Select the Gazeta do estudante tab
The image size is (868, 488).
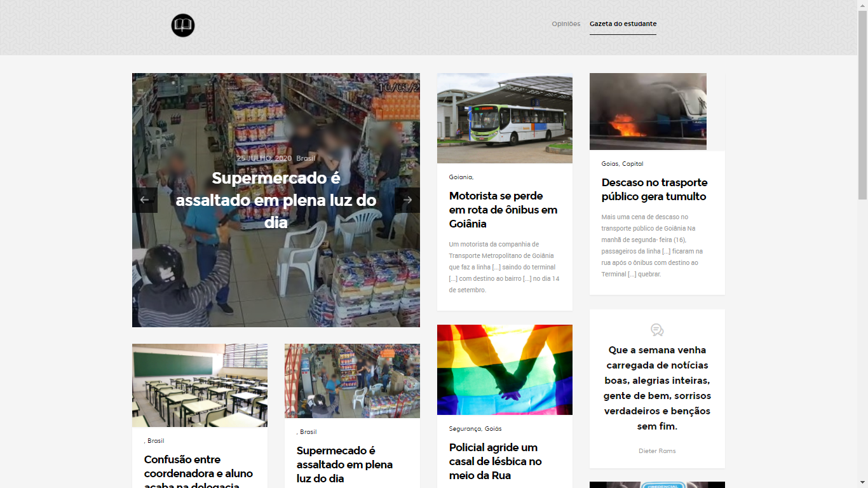(623, 24)
